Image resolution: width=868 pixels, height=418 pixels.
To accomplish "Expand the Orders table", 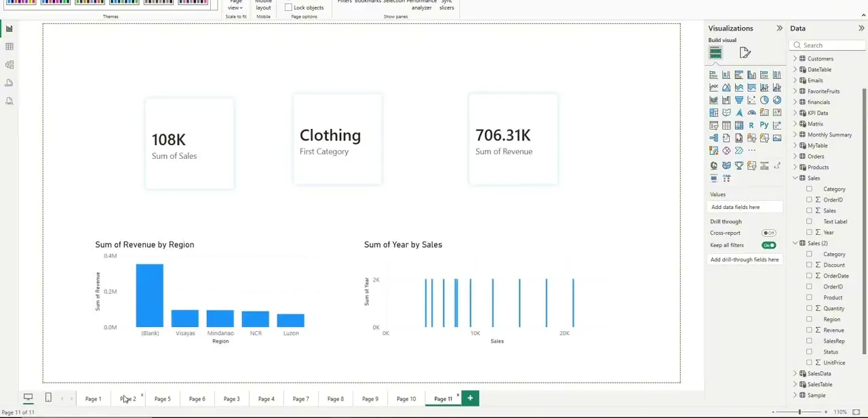I will (795, 157).
